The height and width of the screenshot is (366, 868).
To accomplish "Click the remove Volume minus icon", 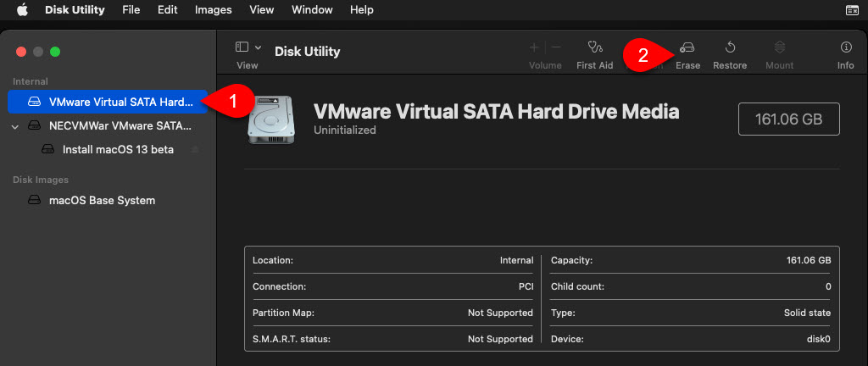I will 556,47.
